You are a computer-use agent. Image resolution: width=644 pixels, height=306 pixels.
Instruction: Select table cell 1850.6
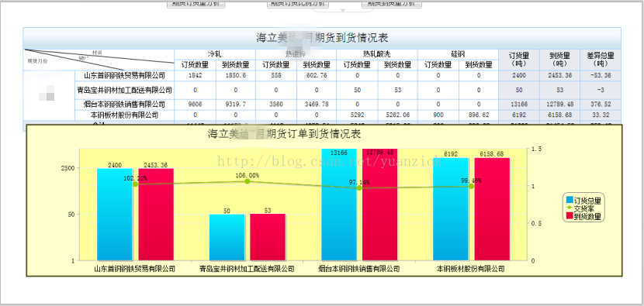coord(235,75)
